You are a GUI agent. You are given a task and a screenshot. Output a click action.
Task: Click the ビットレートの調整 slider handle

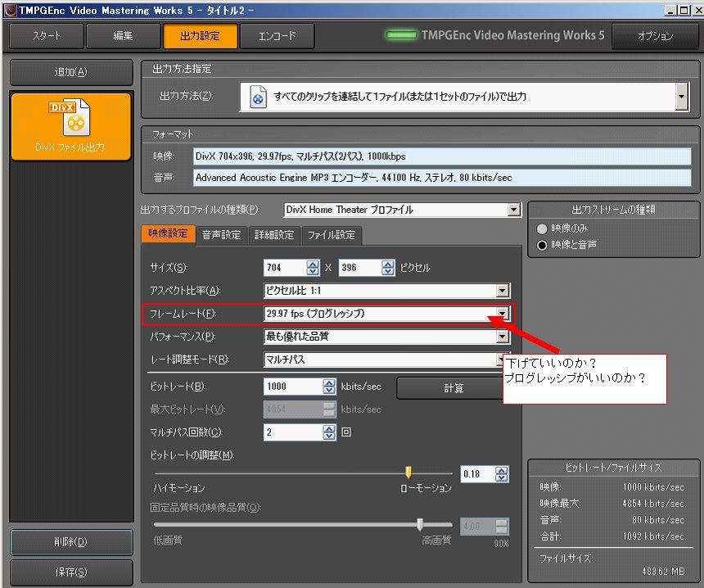pos(408,472)
